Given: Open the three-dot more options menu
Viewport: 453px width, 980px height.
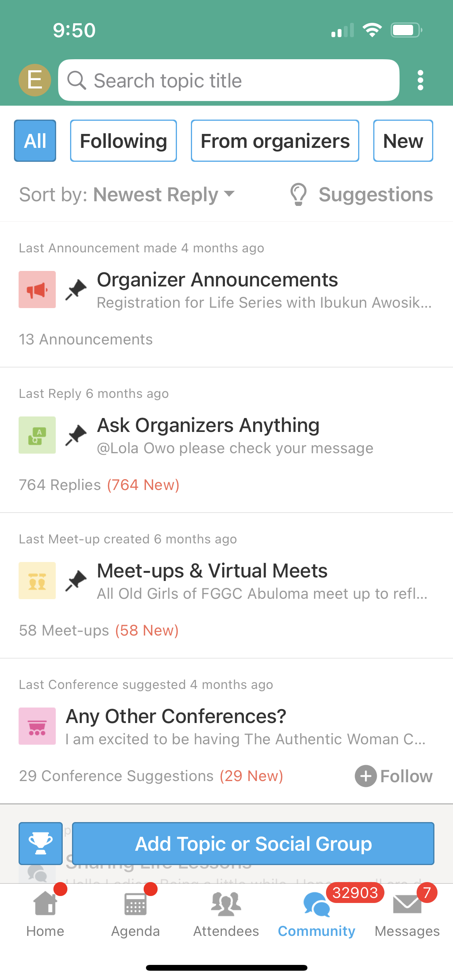Looking at the screenshot, I should 420,81.
